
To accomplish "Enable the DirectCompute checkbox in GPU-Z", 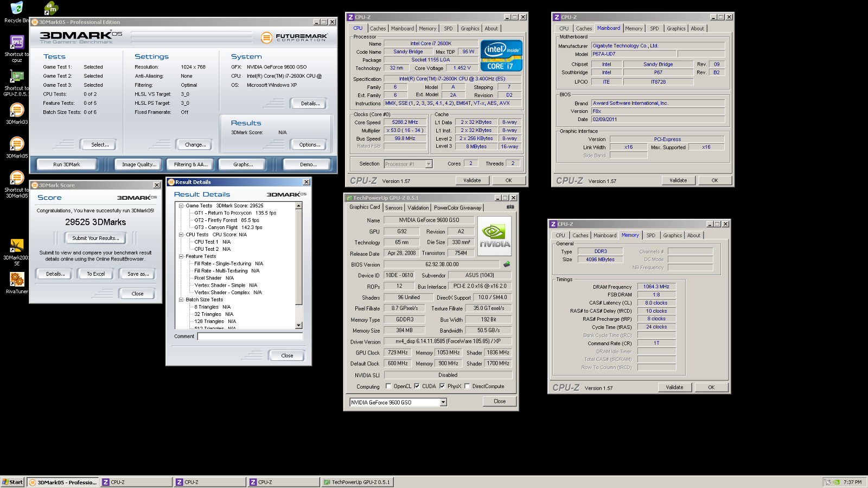I will tap(467, 386).
